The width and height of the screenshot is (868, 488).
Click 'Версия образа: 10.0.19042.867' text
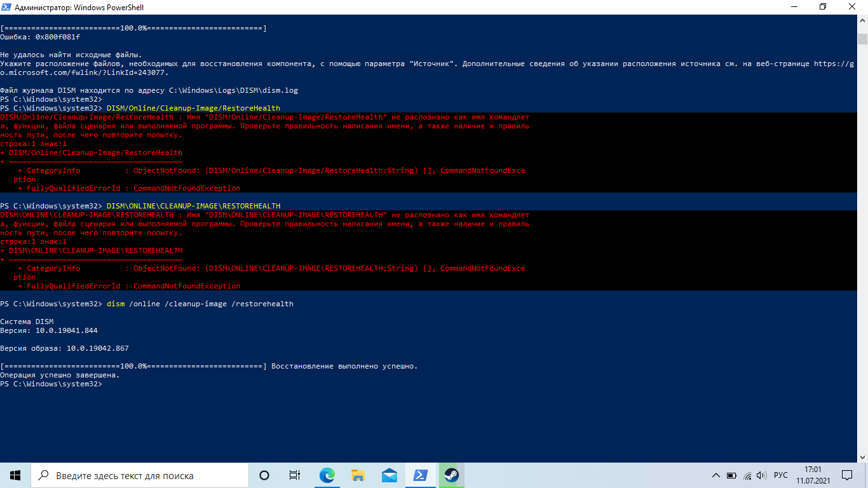[x=64, y=348]
